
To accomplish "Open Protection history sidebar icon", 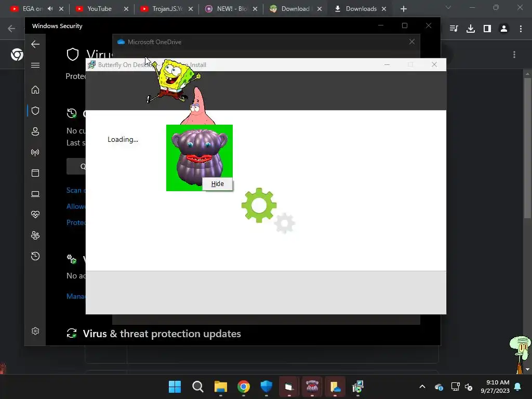I will pyautogui.click(x=35, y=256).
